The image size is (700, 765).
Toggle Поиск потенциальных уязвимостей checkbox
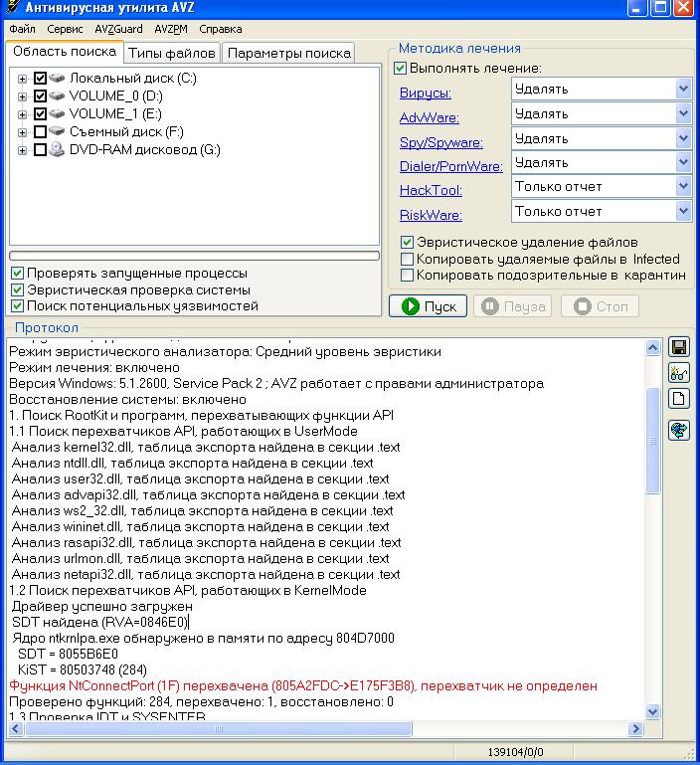17,306
